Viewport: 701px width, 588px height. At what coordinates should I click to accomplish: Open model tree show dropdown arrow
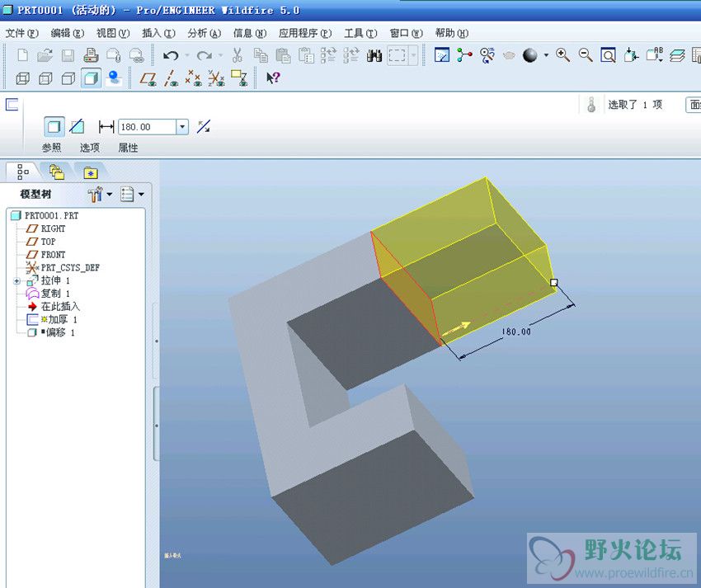click(x=141, y=194)
